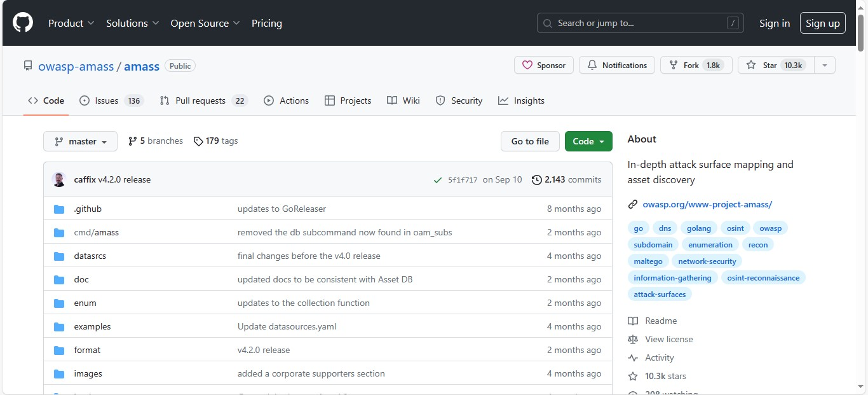Click the enum folder icon
This screenshot has width=868, height=395.
[x=59, y=303]
